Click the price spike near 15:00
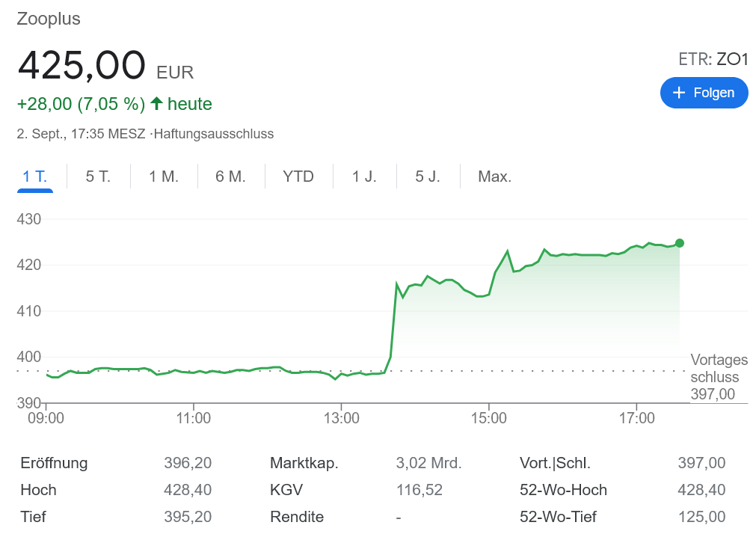Screen dimensions: 756x543 (508, 251)
